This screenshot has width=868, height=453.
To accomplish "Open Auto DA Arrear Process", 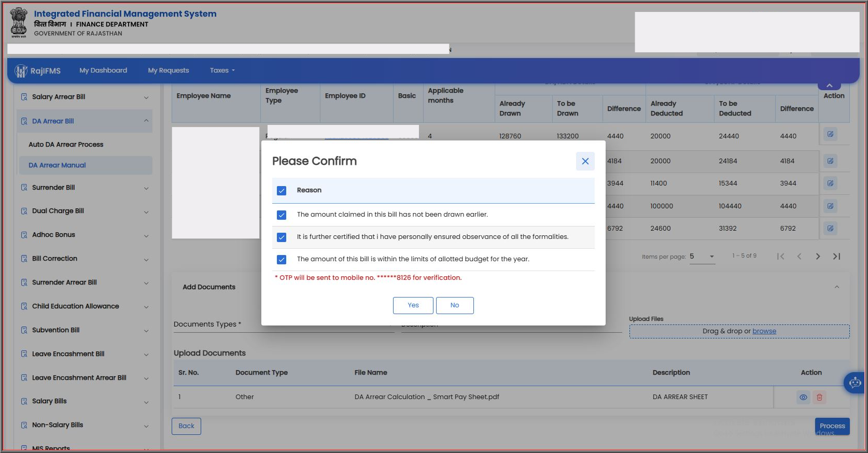I will click(x=66, y=145).
